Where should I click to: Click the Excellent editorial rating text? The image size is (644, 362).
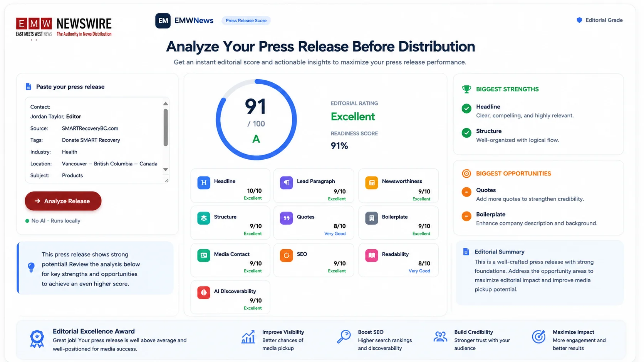click(353, 117)
